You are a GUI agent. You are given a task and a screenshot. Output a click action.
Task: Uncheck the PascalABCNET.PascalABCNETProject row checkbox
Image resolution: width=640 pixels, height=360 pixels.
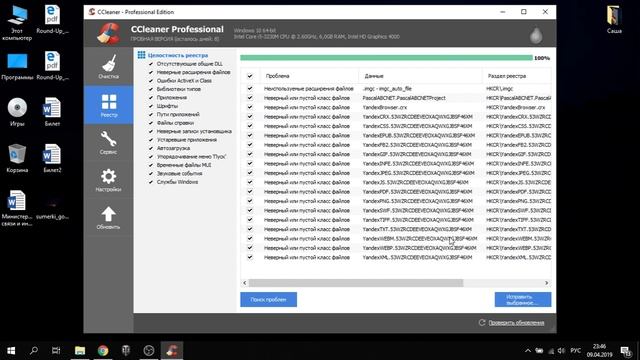coord(250,98)
